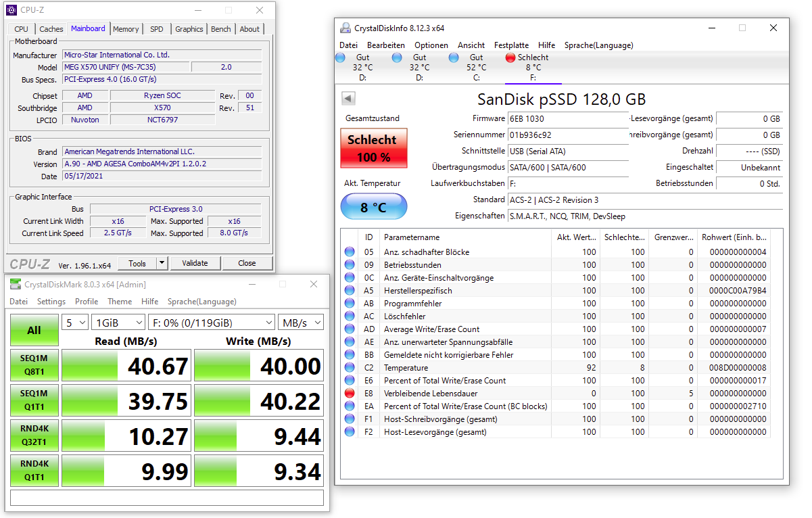The height and width of the screenshot is (518, 812).
Task: Click the empty comment field in CrystalDiskMark
Action: click(167, 498)
